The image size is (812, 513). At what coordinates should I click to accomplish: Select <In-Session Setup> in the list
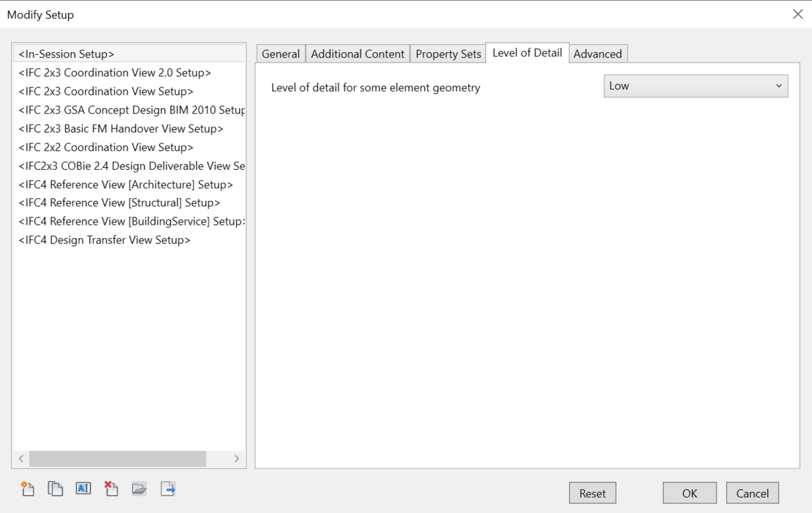tap(129, 54)
